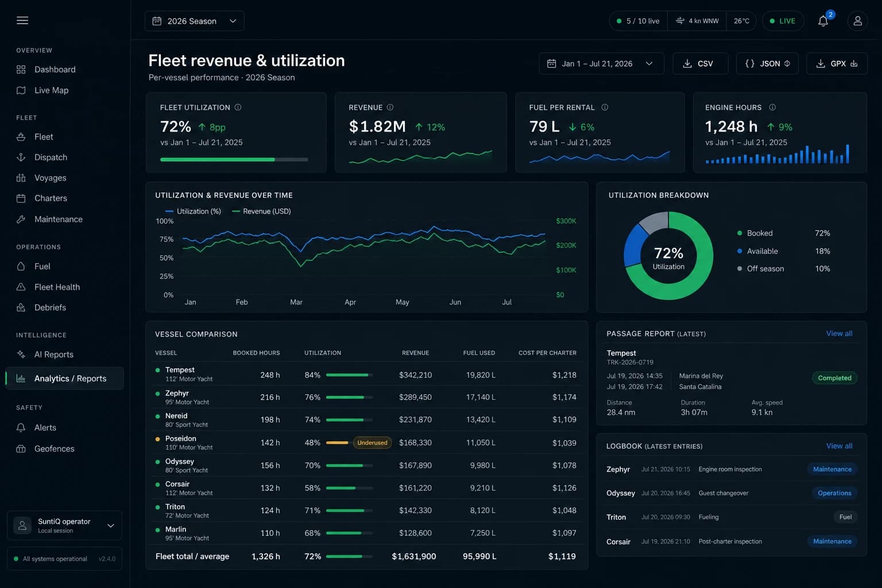Image resolution: width=882 pixels, height=588 pixels.
Task: Click the calendar icon in 2026 Season selector
Action: (x=157, y=21)
